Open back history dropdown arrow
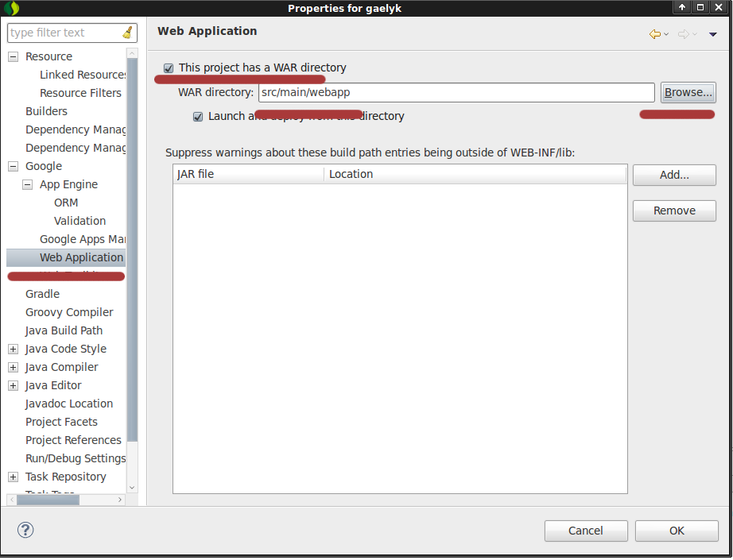Viewport: 733px width, 560px height. [x=666, y=34]
